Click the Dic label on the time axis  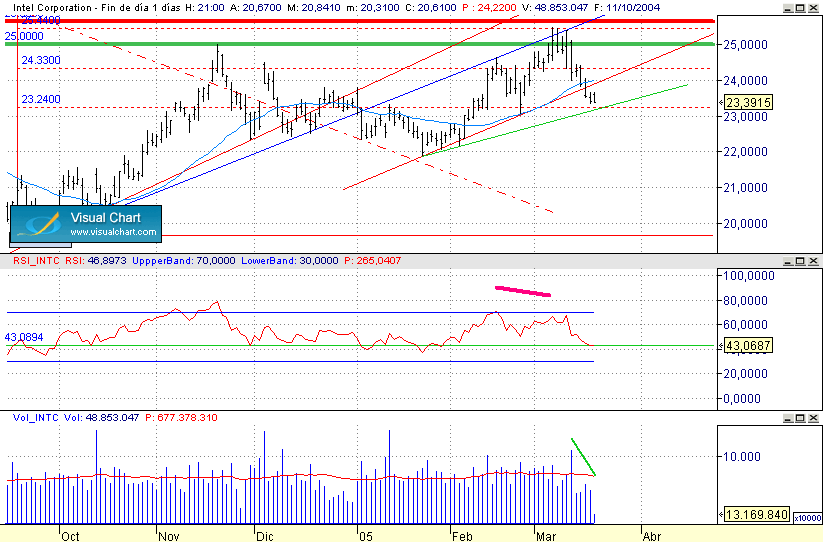pos(265,536)
